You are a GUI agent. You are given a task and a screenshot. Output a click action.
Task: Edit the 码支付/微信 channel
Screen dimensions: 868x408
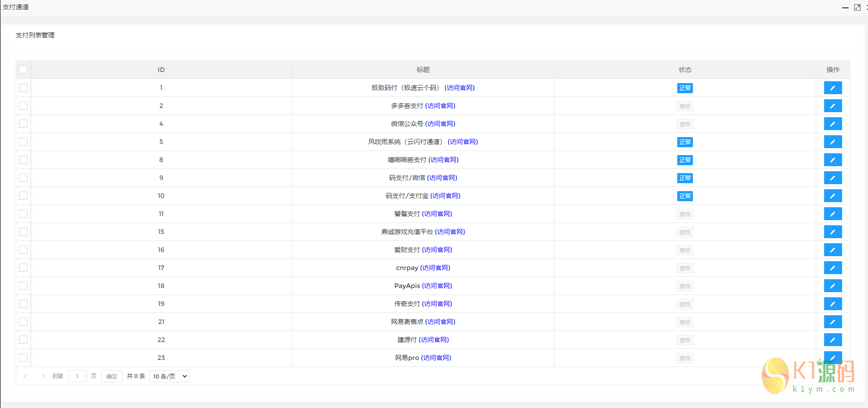tap(832, 178)
